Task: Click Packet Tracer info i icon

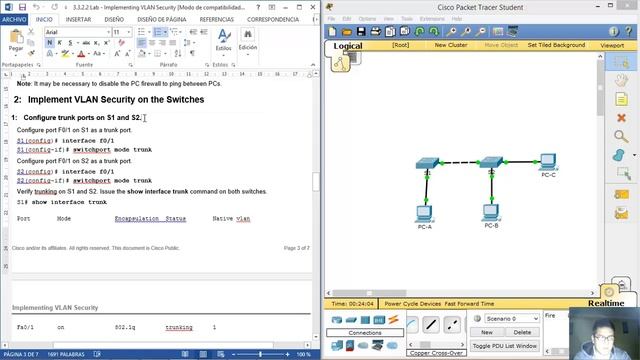Action: (x=613, y=32)
